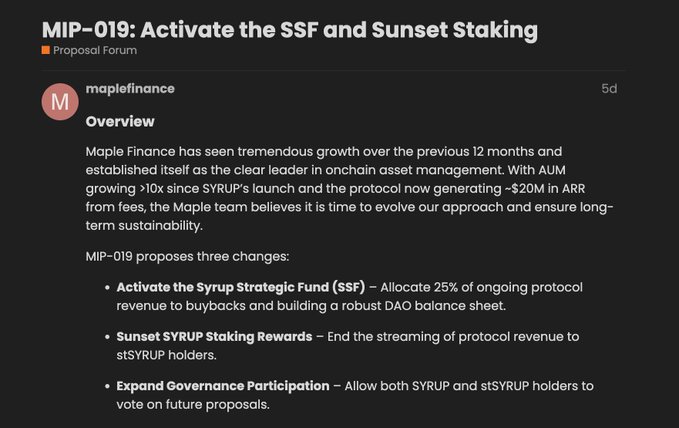The width and height of the screenshot is (679, 428).
Task: Click the bullet before Expand Governance Participation
Action: [x=106, y=386]
